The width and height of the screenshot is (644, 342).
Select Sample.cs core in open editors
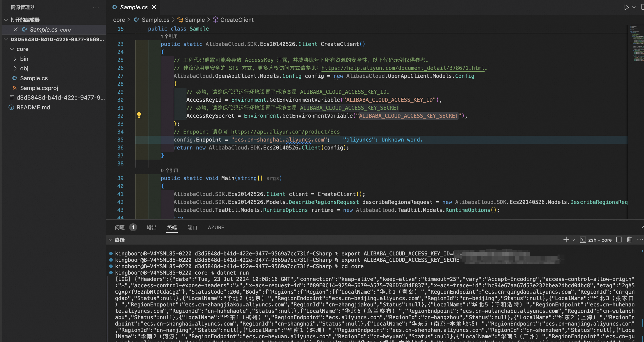[54, 29]
